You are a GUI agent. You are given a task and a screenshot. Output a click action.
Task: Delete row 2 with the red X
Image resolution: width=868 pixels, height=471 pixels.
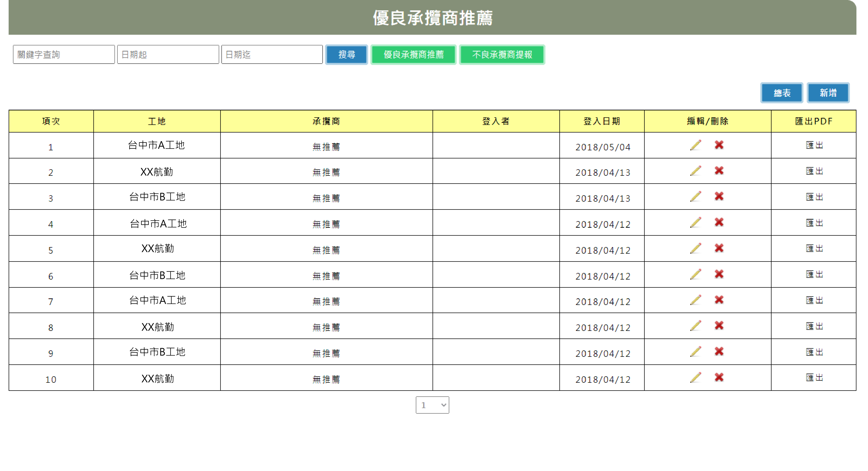point(719,171)
